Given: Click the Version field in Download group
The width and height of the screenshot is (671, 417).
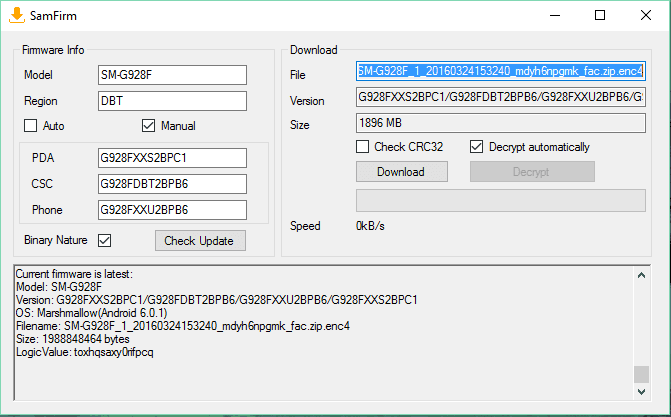Looking at the screenshot, I should (x=501, y=97).
